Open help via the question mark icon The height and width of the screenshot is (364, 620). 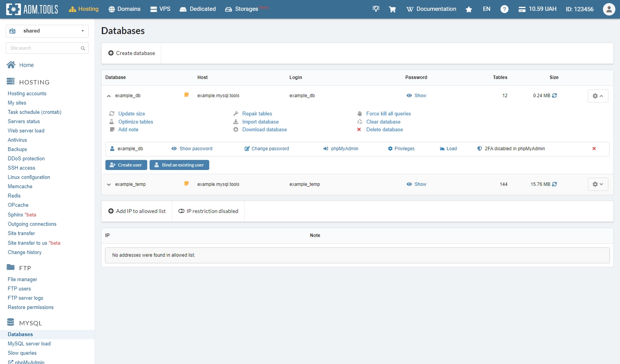coord(505,9)
